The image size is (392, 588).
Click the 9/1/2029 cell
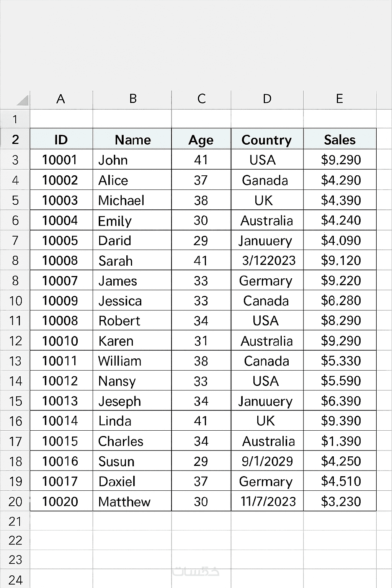point(267,461)
